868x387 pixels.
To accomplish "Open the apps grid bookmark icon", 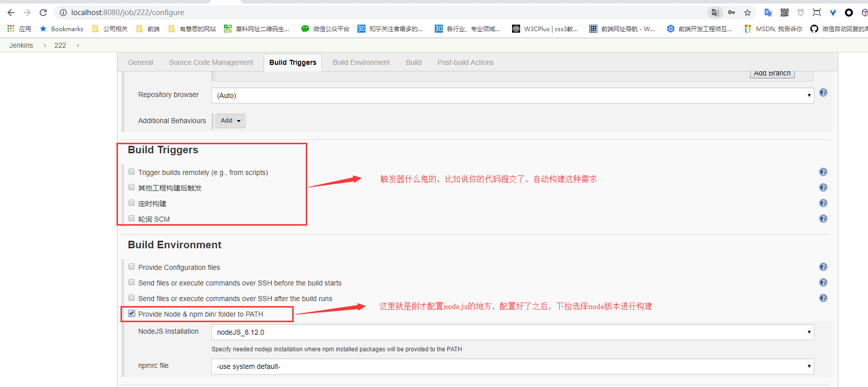I will [x=11, y=29].
